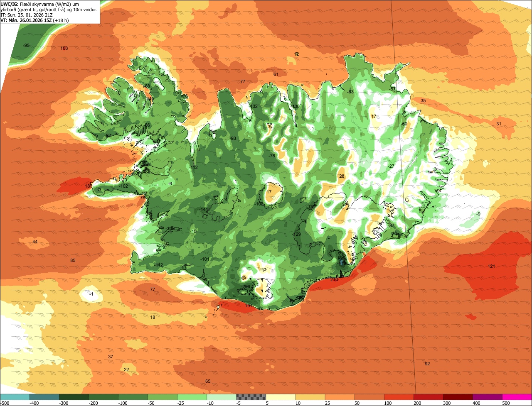The width and height of the screenshot is (532, 406).
Task: Click the map value '92' in the southeast ocean
Action: click(427, 364)
